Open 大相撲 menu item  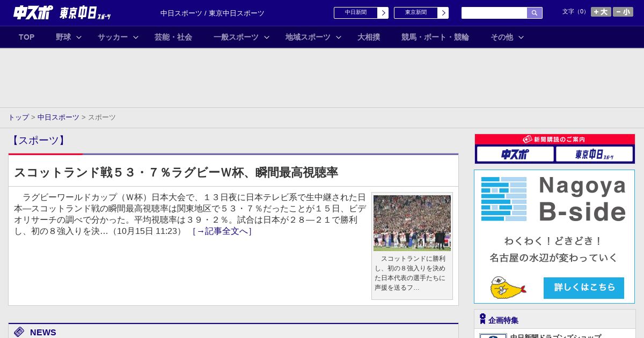[369, 37]
